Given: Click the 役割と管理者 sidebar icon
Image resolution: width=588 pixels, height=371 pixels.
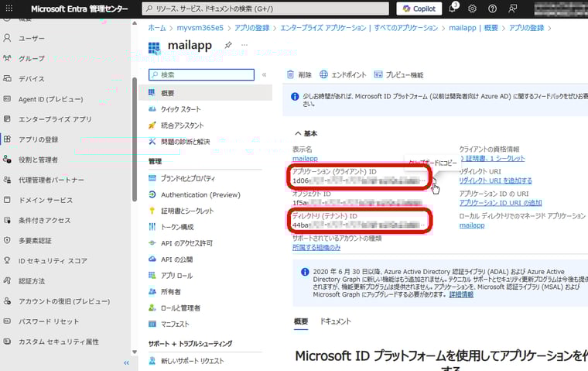Looking at the screenshot, I should tap(7, 160).
